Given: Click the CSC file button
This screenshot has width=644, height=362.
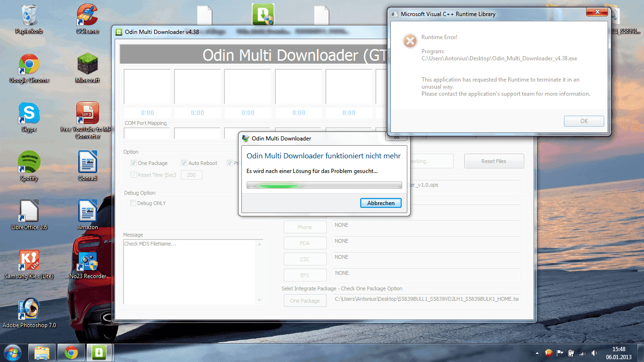Looking at the screenshot, I should point(305,259).
